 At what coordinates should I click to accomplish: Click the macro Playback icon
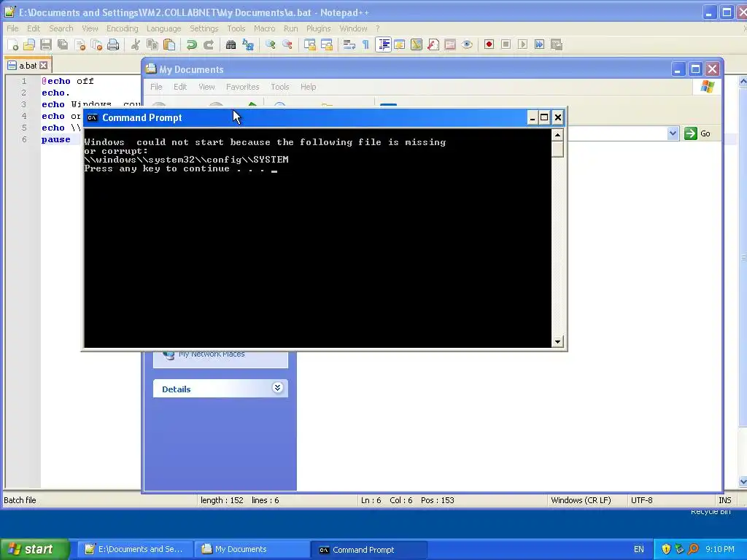click(522, 44)
